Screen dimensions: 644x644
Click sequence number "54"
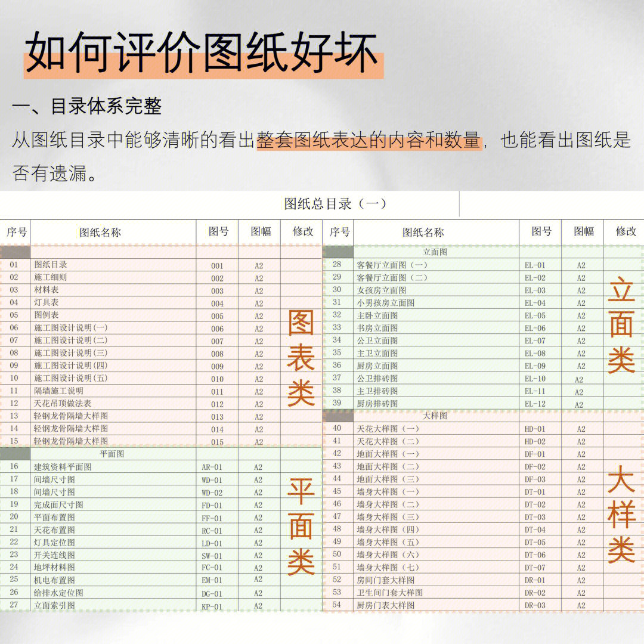(x=337, y=605)
